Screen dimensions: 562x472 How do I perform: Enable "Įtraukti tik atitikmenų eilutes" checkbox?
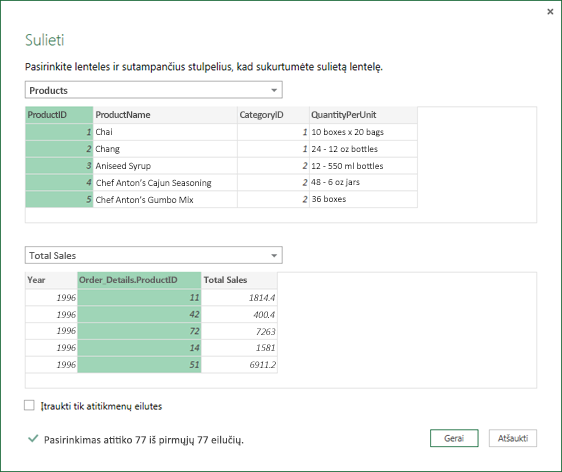click(29, 405)
